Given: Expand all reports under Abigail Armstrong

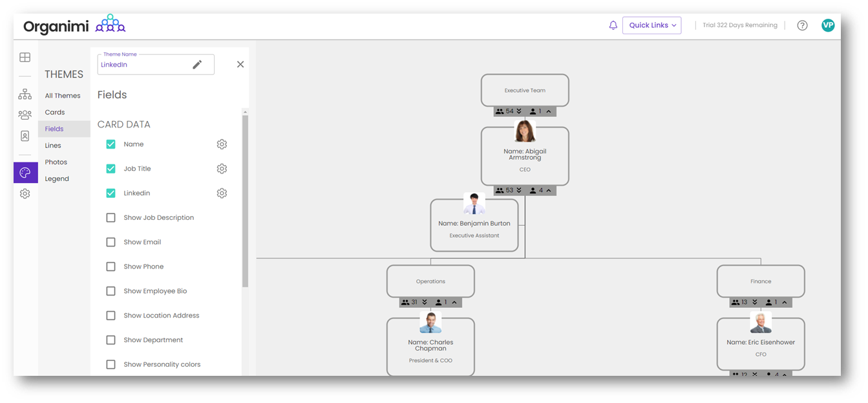Looking at the screenshot, I should [x=518, y=190].
